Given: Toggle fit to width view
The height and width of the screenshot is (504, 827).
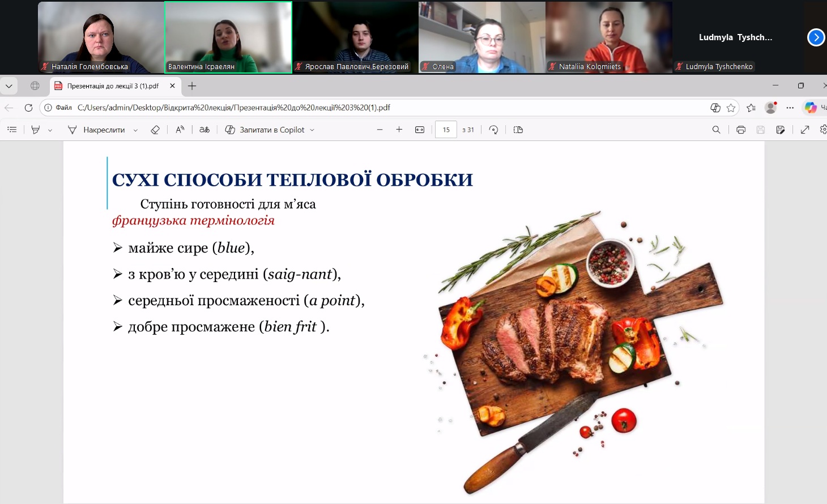Looking at the screenshot, I should (420, 130).
